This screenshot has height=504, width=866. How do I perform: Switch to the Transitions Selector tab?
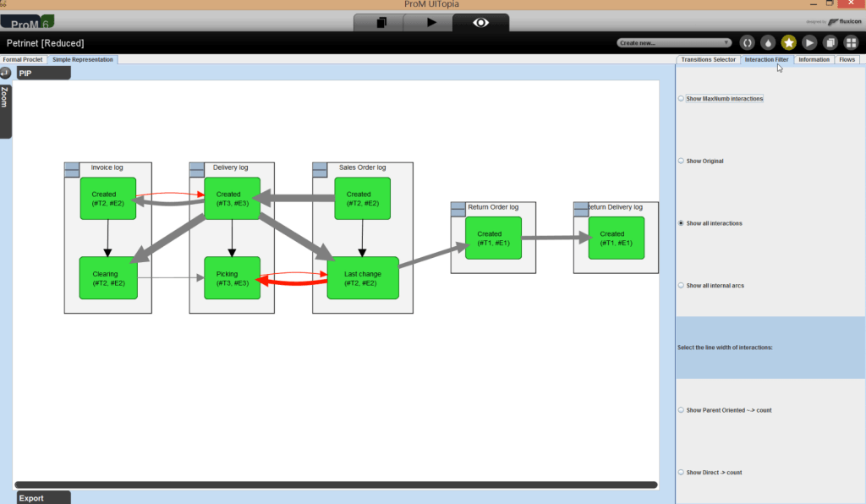click(708, 60)
